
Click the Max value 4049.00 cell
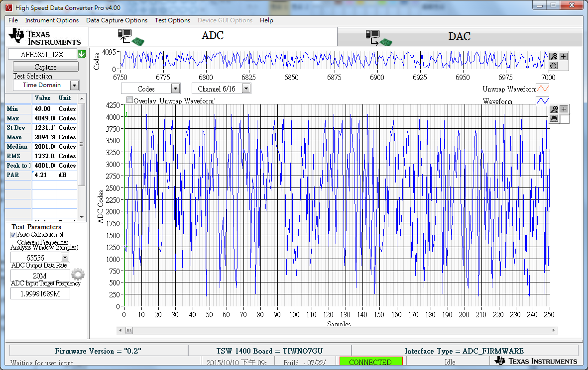[44, 118]
